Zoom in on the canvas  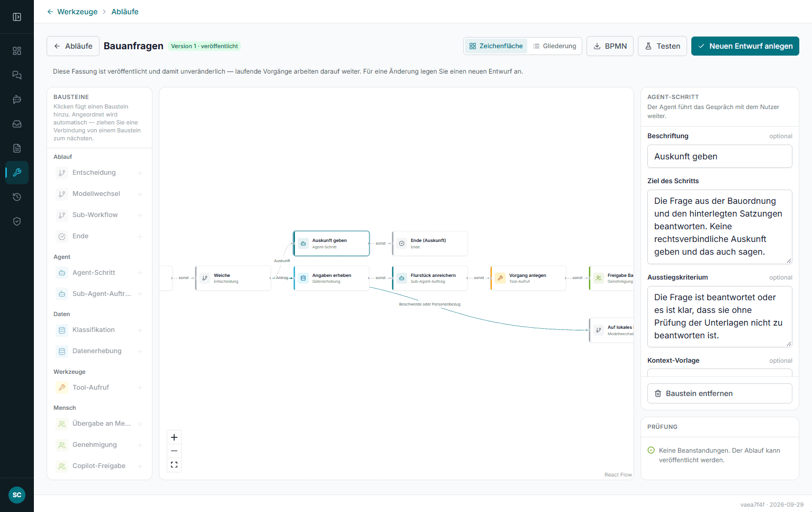[174, 437]
